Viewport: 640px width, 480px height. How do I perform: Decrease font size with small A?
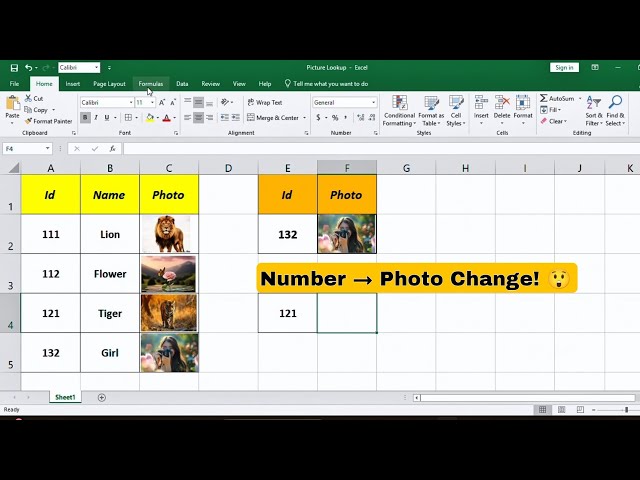(173, 102)
